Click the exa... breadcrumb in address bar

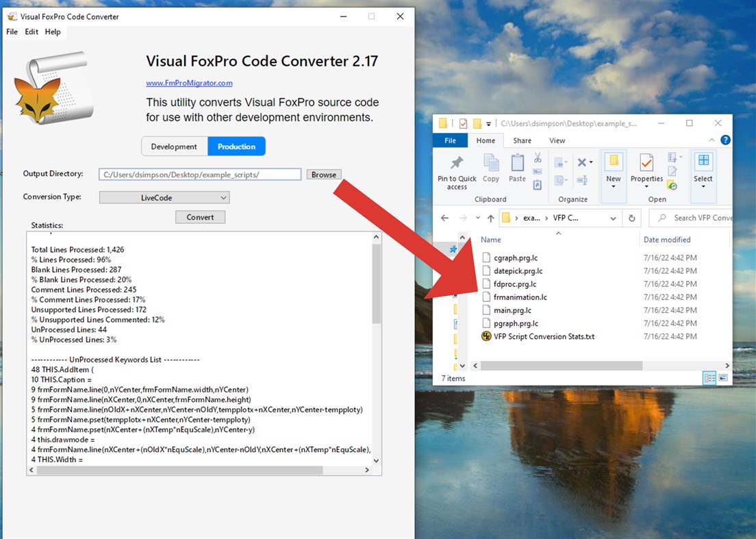[531, 218]
